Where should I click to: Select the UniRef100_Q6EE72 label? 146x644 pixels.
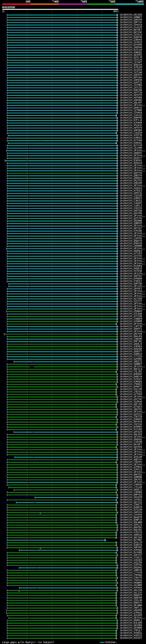click(131, 361)
